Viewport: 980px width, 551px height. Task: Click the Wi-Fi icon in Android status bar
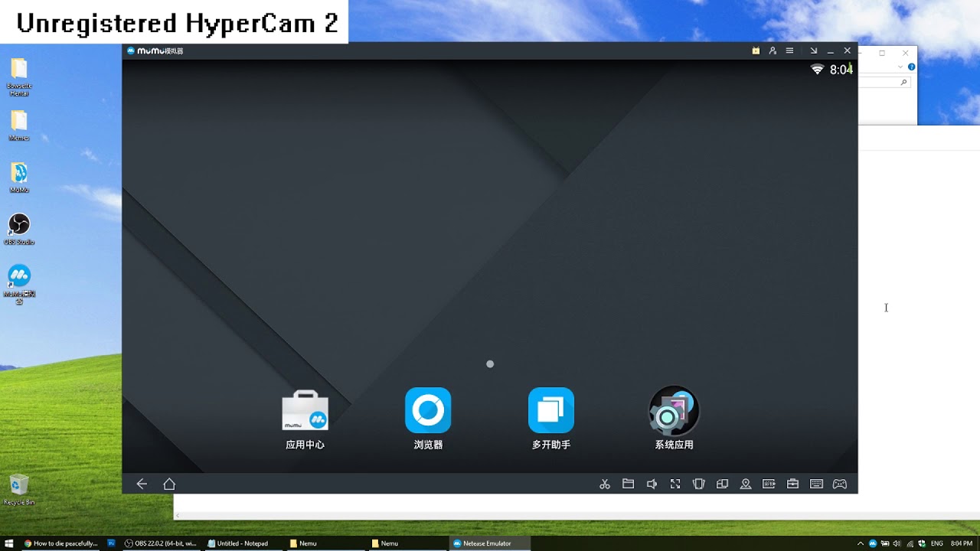click(x=818, y=70)
